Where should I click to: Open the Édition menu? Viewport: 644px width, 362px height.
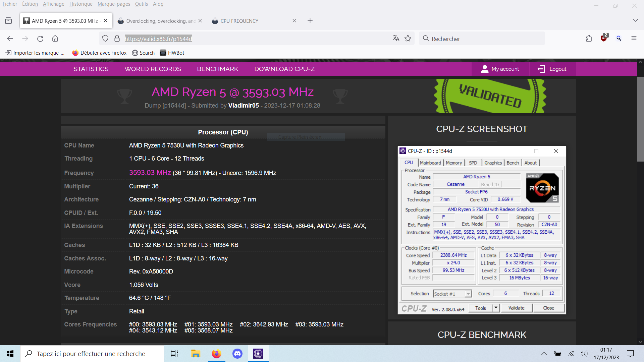[30, 4]
